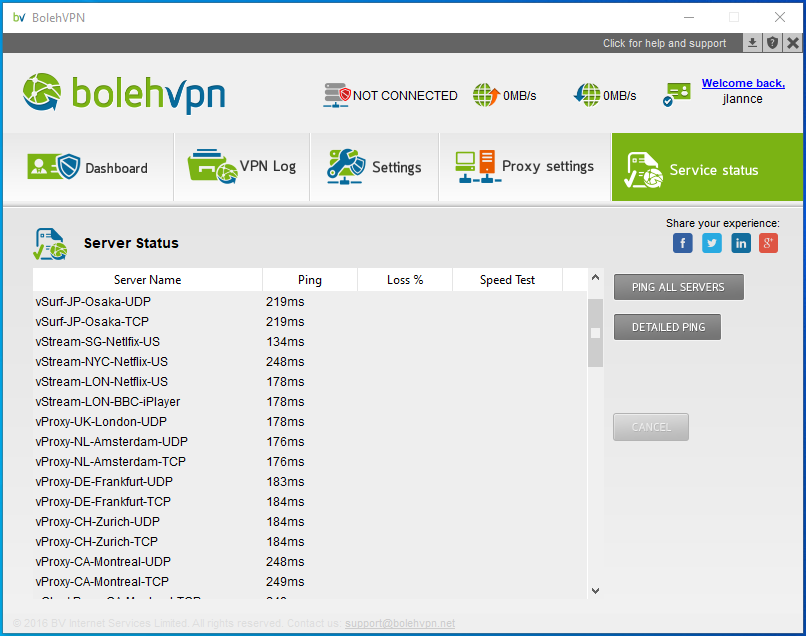Share on Twitter

coord(712,243)
